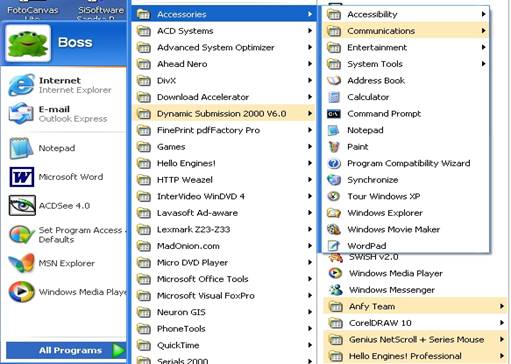This screenshot has height=364, width=511.
Task: Launch Windows Explorer icon
Action: coord(334,213)
